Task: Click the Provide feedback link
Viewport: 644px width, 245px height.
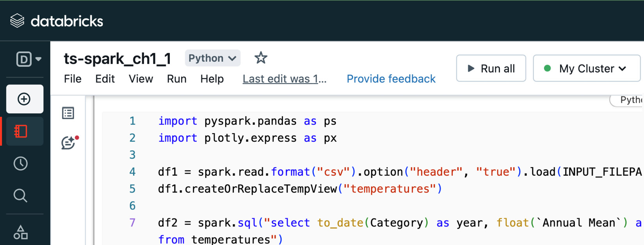Action: pos(391,79)
